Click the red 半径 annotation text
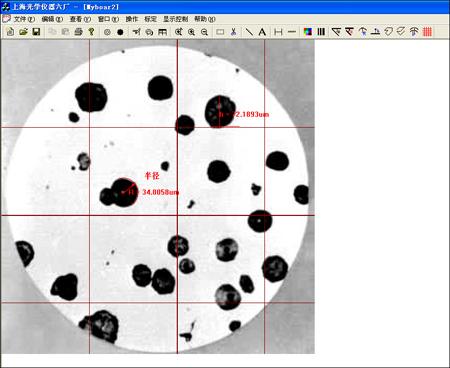The width and height of the screenshot is (450, 368). (x=152, y=175)
